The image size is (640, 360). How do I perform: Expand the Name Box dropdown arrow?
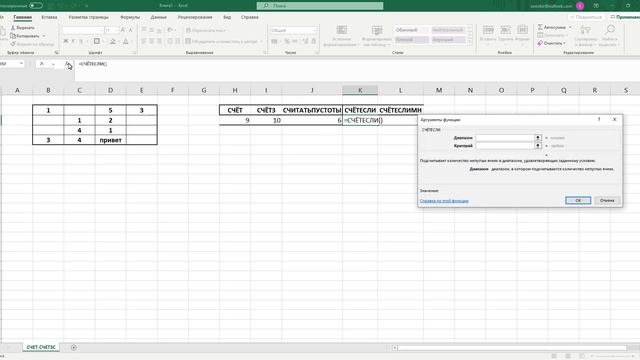21,64
